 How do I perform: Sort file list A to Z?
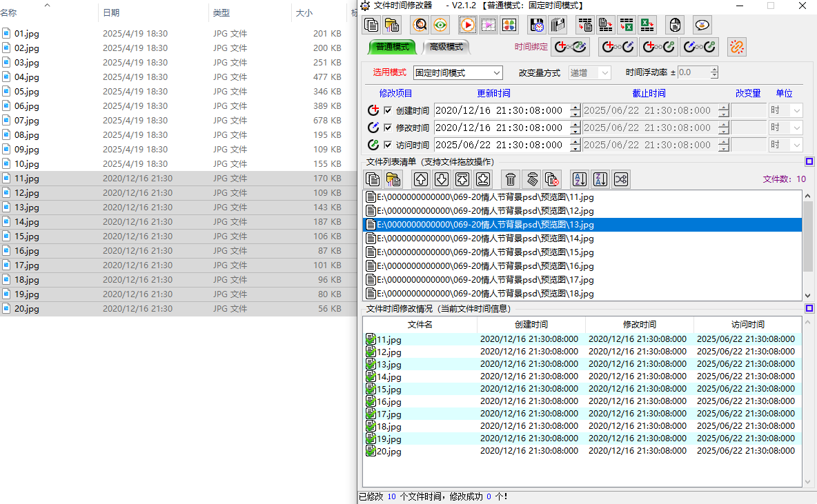click(x=580, y=179)
